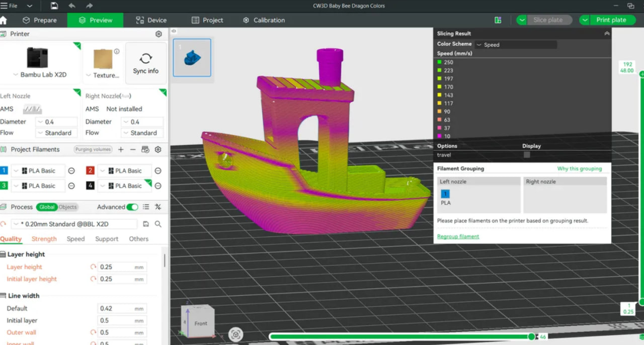
Task: Reset Layer height to default value
Action: pyautogui.click(x=93, y=267)
